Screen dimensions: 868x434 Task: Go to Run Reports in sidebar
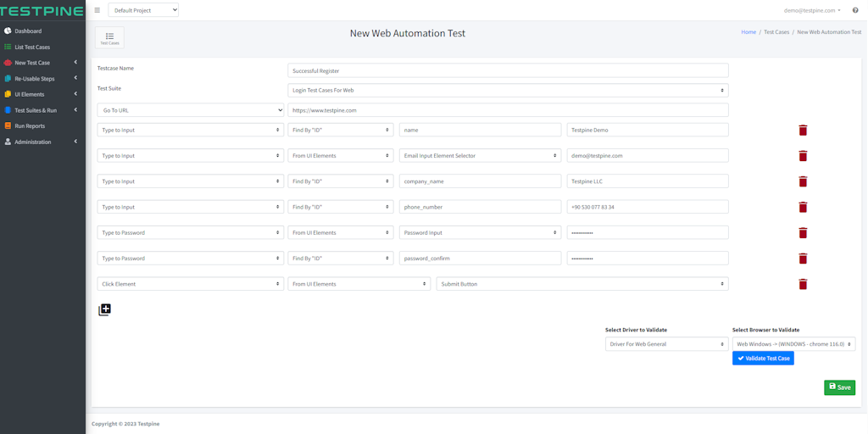[30, 126]
